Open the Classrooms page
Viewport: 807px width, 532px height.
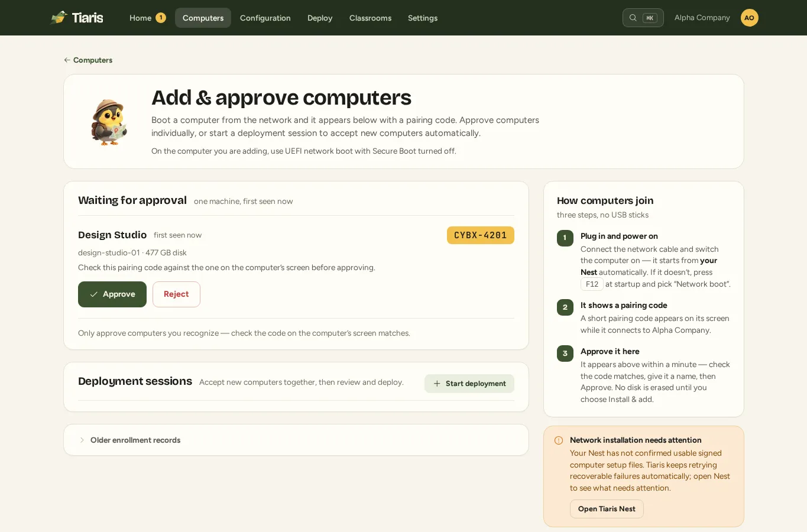click(370, 18)
